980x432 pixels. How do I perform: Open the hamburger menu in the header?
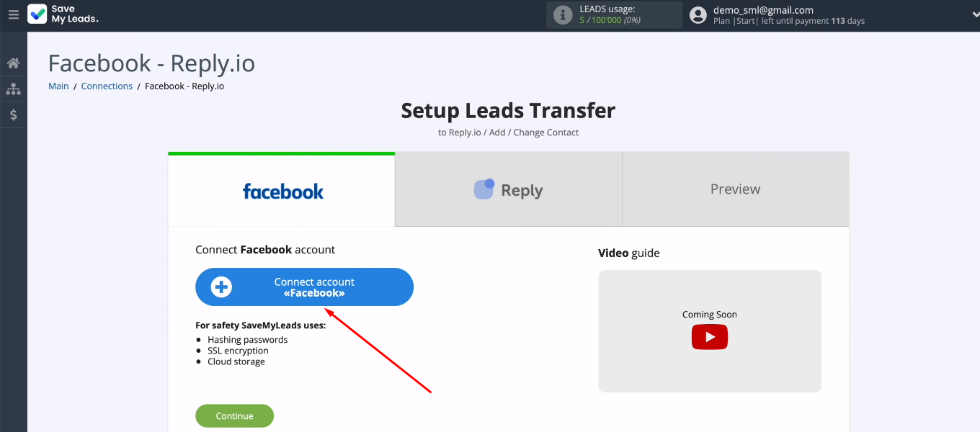coord(13,14)
